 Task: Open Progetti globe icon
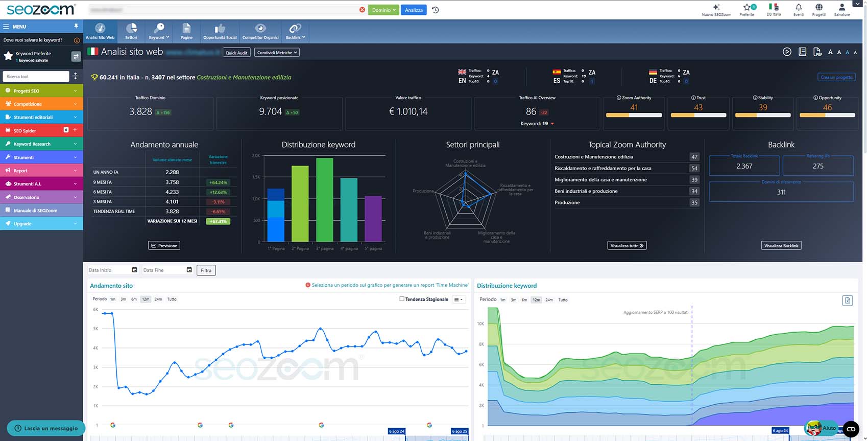[x=819, y=7]
